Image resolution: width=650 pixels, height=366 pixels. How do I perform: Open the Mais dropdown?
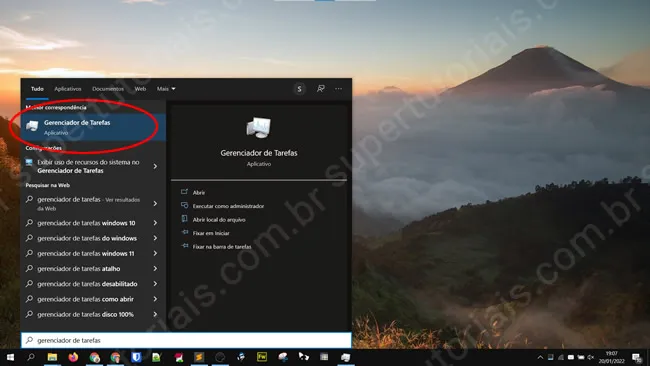166,89
